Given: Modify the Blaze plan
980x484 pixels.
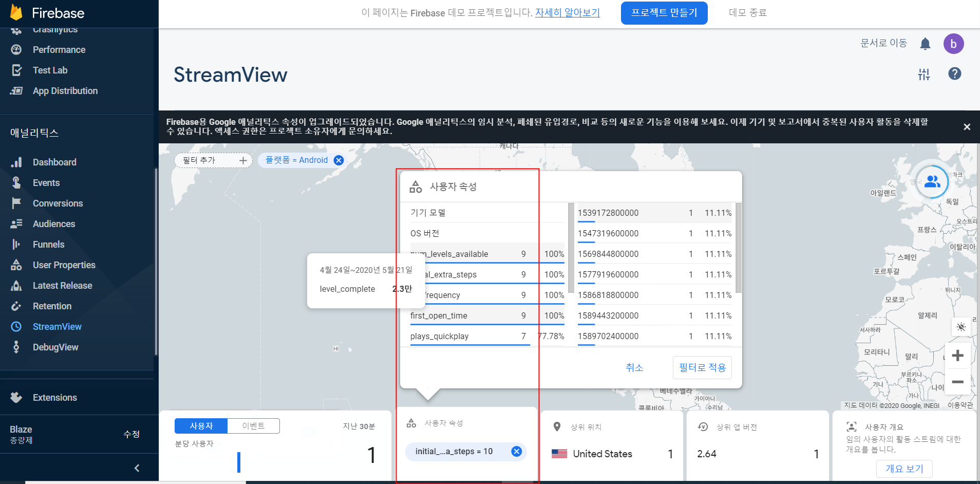Looking at the screenshot, I should 131,434.
